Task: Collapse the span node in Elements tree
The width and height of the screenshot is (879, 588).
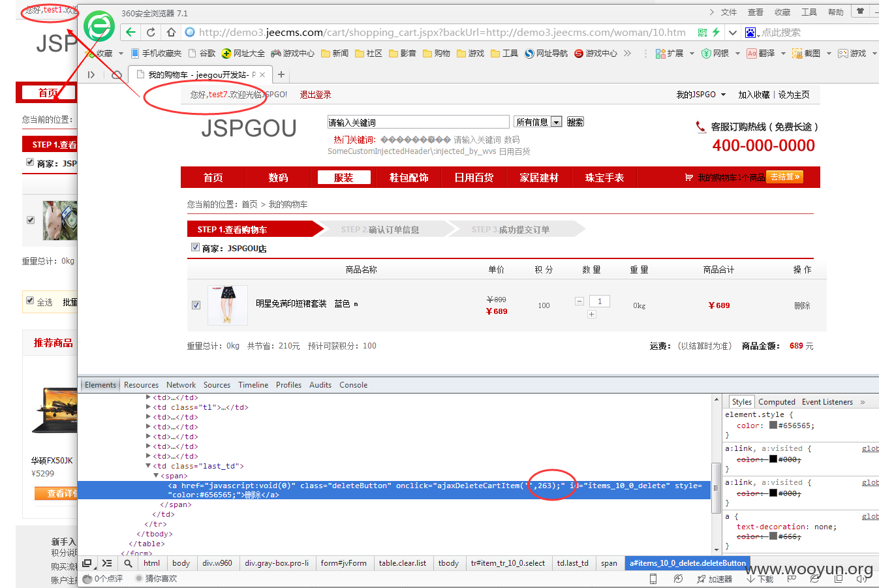Action: point(156,476)
